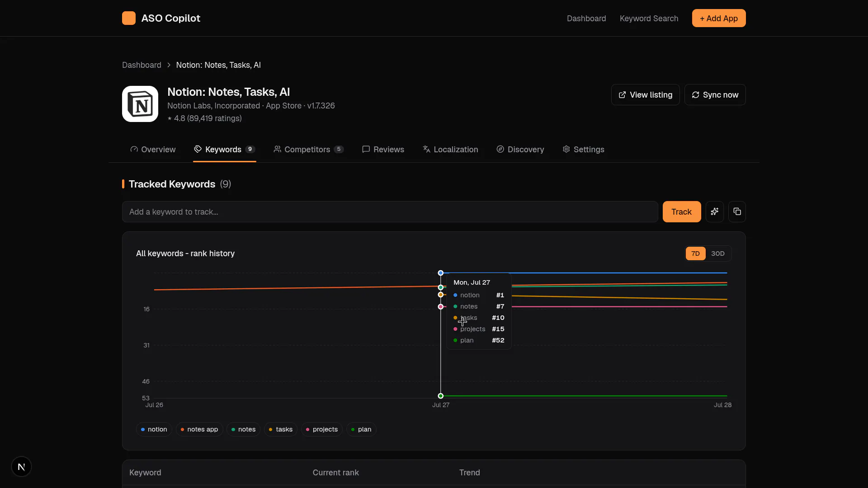This screenshot has width=868, height=488.
Task: Switch chart range to 7D
Action: 695,253
